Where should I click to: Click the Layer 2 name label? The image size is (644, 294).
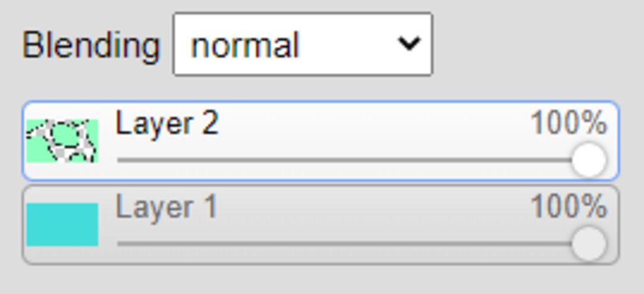point(167,123)
